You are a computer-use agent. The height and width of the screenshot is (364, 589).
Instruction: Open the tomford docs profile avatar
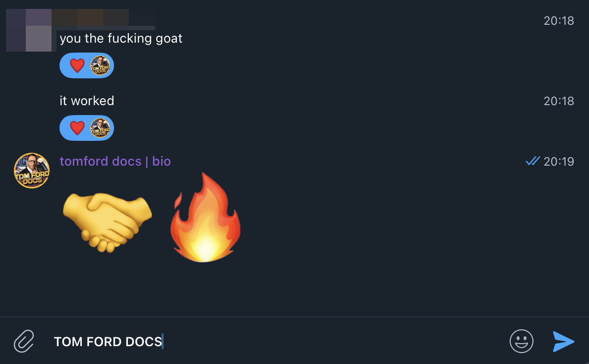[31, 171]
